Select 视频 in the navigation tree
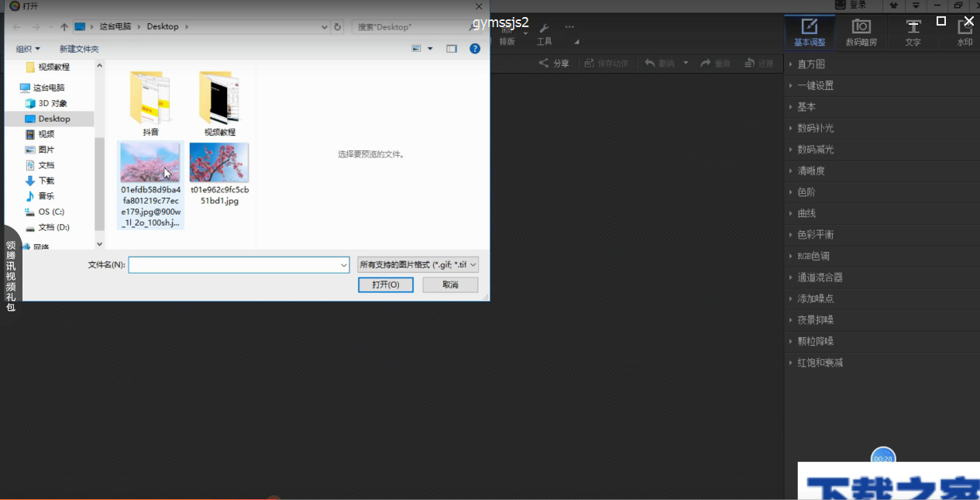 tap(46, 134)
